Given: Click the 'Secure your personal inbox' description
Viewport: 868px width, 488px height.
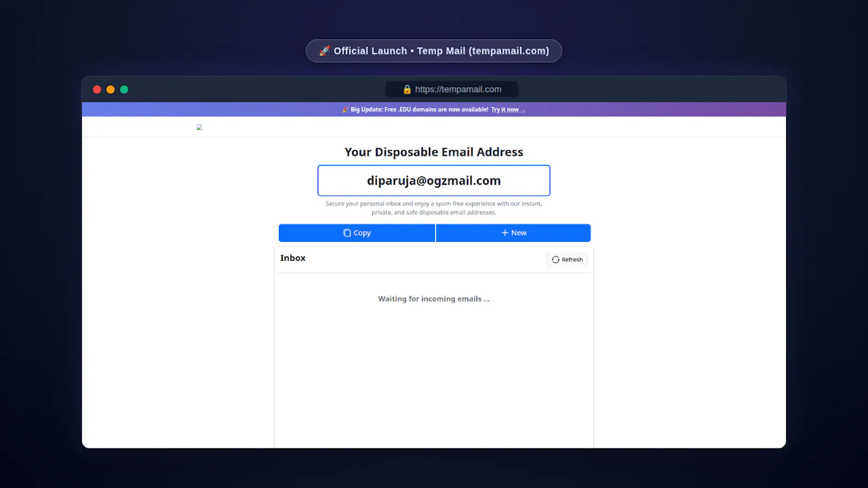Looking at the screenshot, I should coord(434,208).
